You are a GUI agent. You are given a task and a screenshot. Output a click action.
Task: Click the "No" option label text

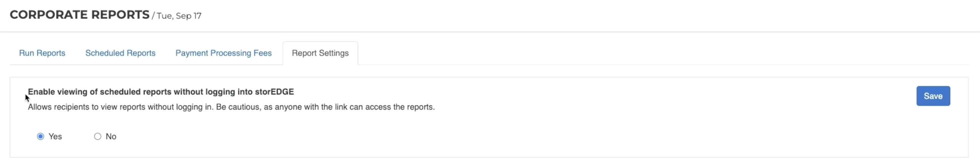(x=111, y=136)
